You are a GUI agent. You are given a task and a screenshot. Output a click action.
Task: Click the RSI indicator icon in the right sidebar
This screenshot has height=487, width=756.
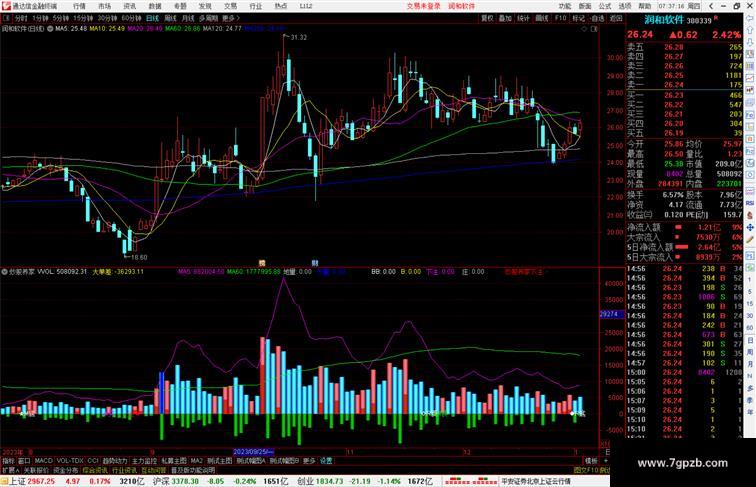(750, 203)
